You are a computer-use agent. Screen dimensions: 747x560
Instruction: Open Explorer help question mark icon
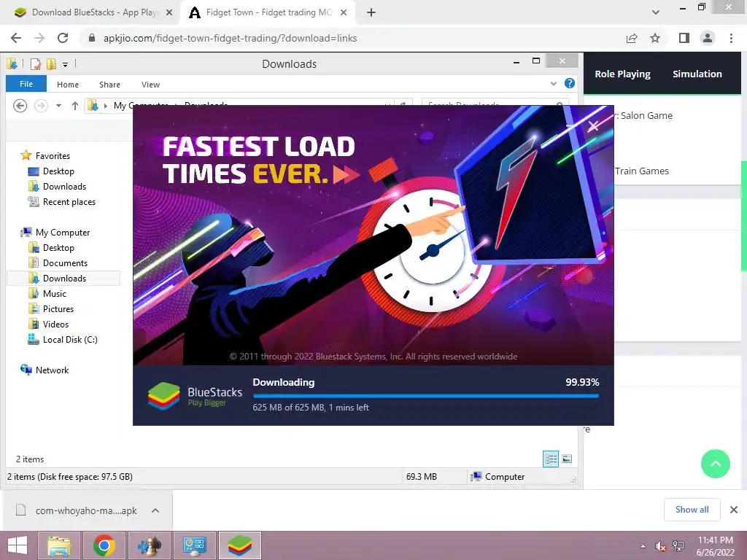coord(569,83)
